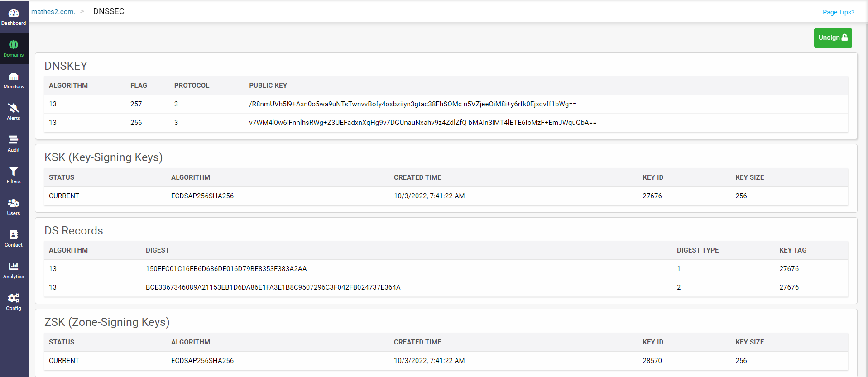Open the Audit sidebar icon
The height and width of the screenshot is (377, 868).
point(14,140)
